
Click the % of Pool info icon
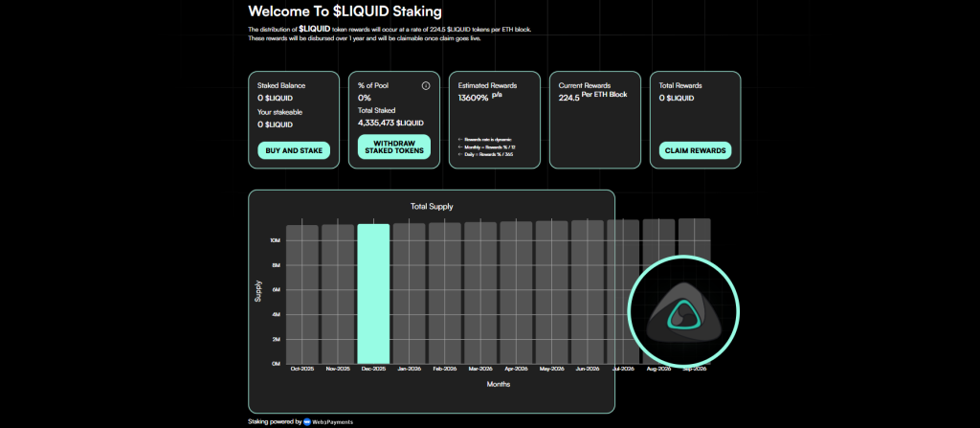click(426, 85)
